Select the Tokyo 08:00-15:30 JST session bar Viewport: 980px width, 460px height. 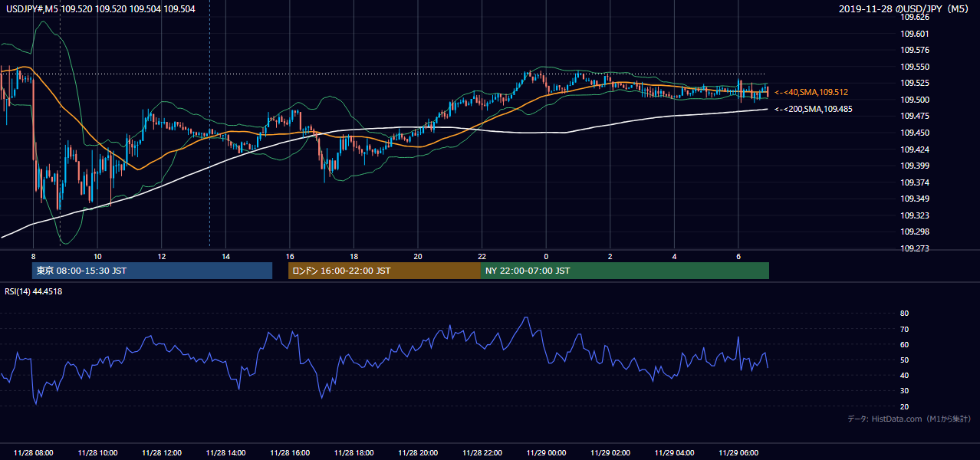point(152,271)
